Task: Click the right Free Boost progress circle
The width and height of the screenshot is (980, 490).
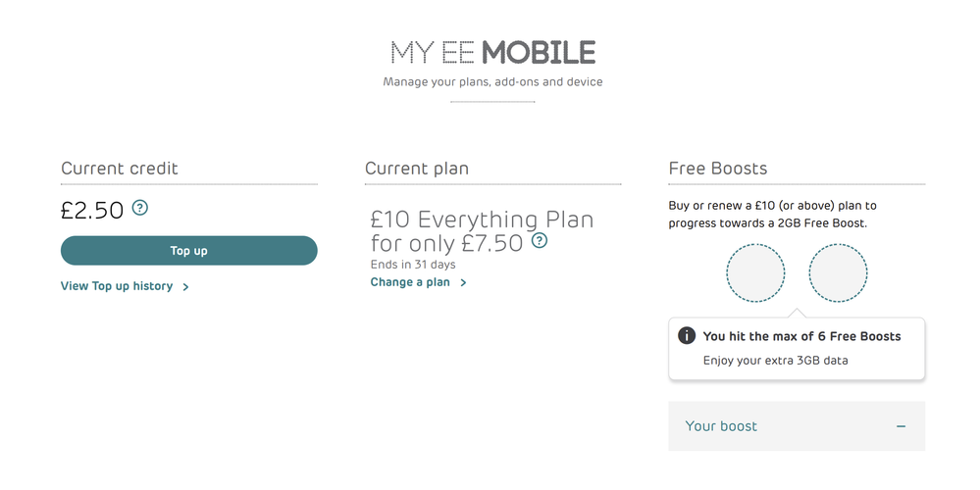Action: point(838,272)
